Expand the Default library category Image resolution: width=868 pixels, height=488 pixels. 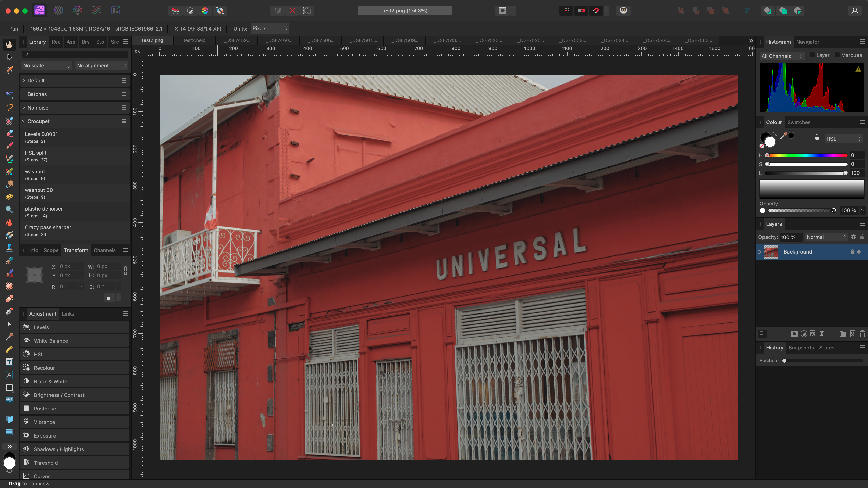point(24,80)
